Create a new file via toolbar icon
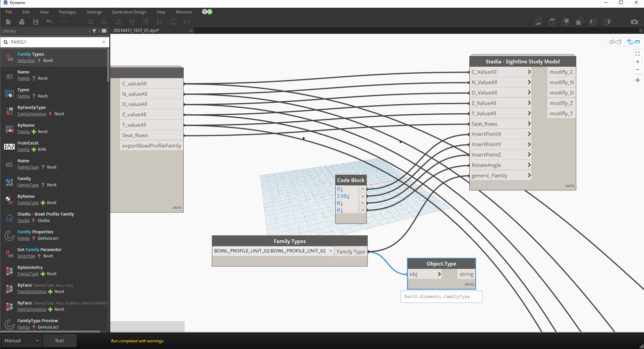 click(8, 22)
